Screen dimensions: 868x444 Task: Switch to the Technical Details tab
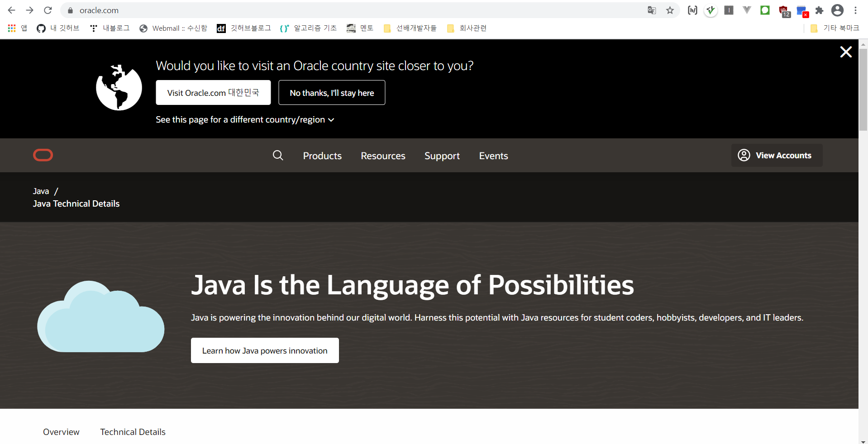click(x=133, y=432)
